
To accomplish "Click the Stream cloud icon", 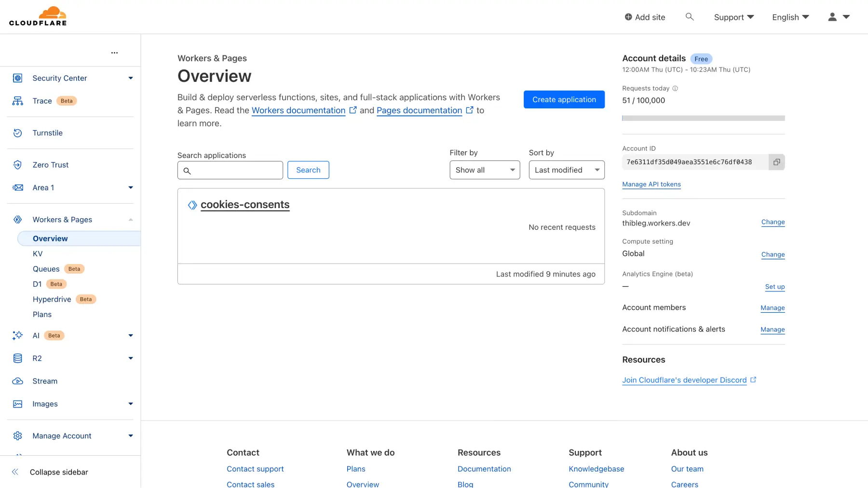I will (18, 381).
